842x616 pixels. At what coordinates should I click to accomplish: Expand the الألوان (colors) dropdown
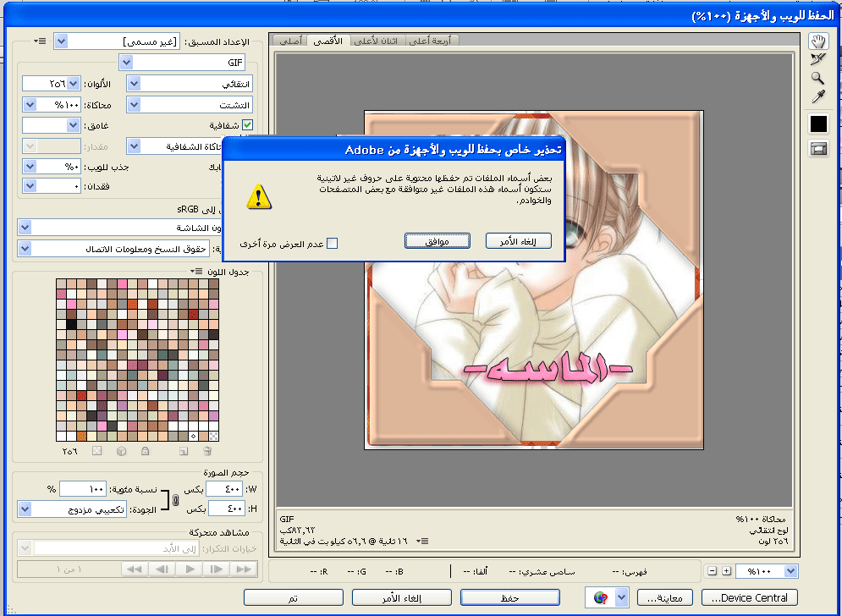click(x=73, y=84)
